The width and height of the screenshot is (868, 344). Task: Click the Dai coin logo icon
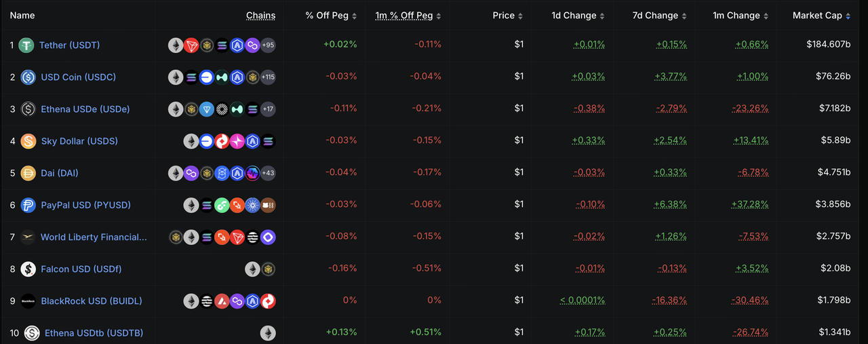pyautogui.click(x=28, y=173)
